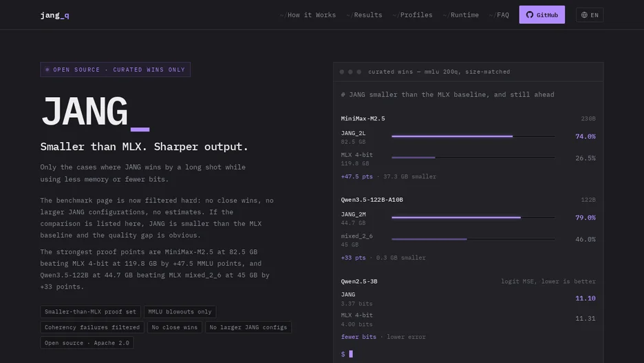Click the fewer bits summary text
This screenshot has width=644, height=363.
click(358, 337)
